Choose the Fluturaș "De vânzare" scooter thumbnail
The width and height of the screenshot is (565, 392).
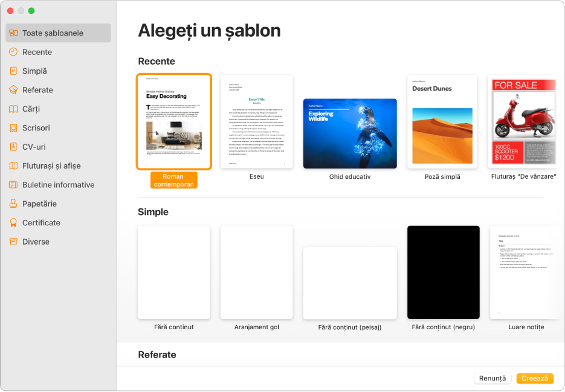[523, 122]
